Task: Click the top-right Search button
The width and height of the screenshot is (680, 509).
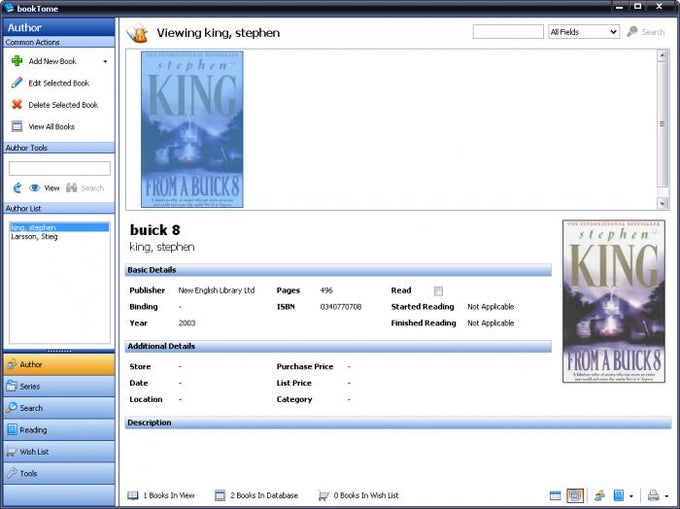Action: point(646,32)
